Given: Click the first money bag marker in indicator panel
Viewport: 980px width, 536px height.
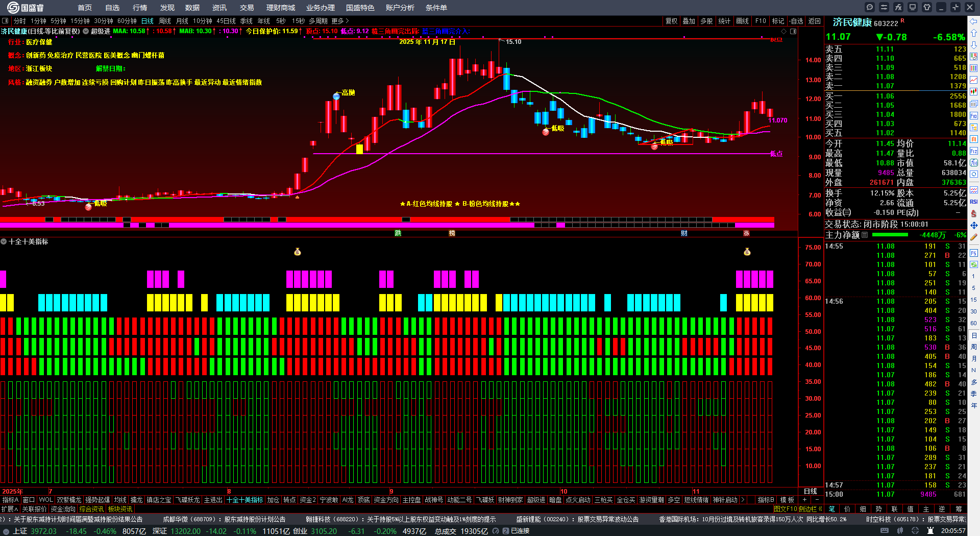Looking at the screenshot, I should pos(298,252).
